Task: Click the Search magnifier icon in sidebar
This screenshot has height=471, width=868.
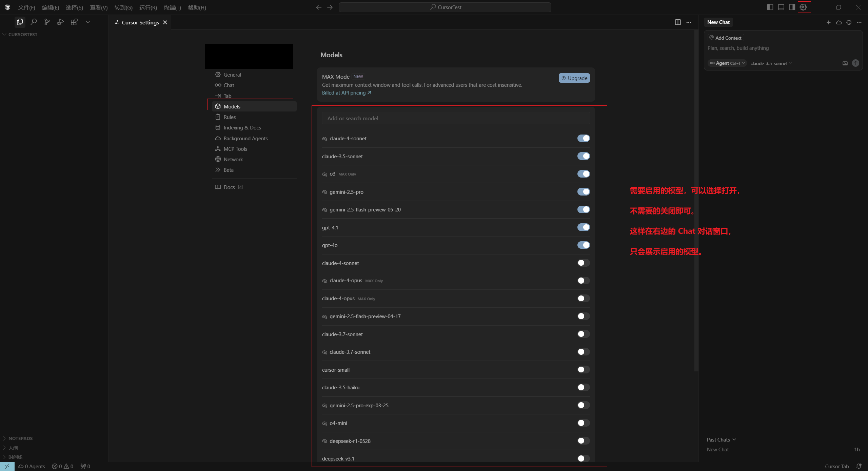Action: (34, 22)
